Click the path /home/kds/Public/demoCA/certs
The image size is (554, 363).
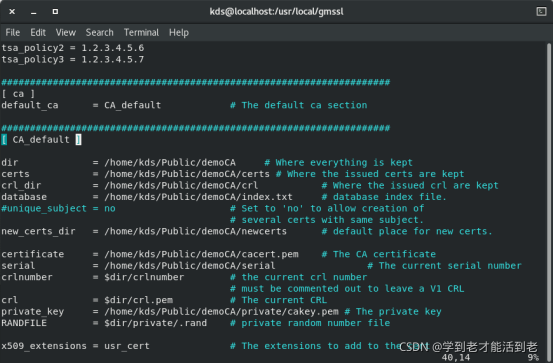[187, 174]
